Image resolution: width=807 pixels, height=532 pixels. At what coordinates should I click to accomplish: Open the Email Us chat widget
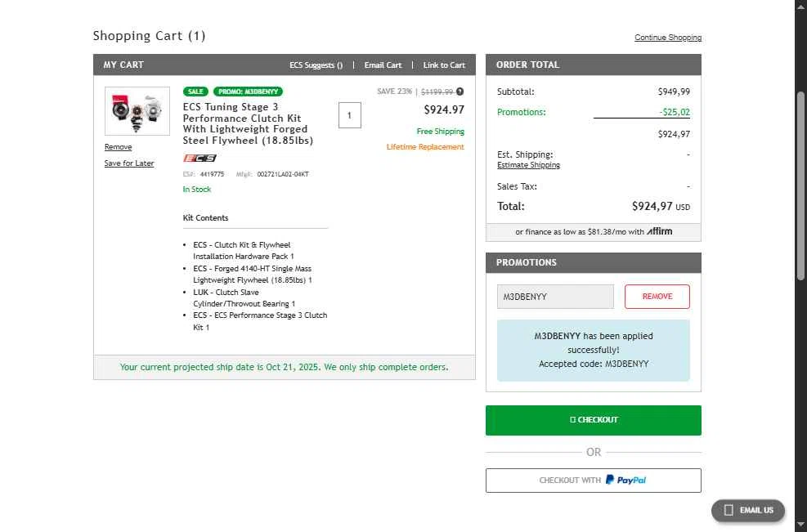click(748, 510)
